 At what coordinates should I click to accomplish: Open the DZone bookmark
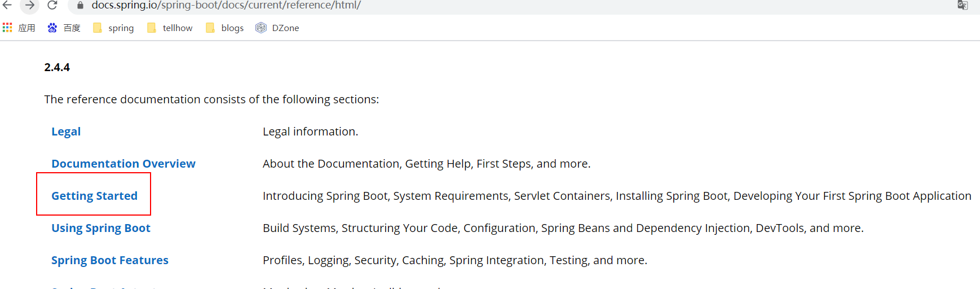tap(277, 28)
